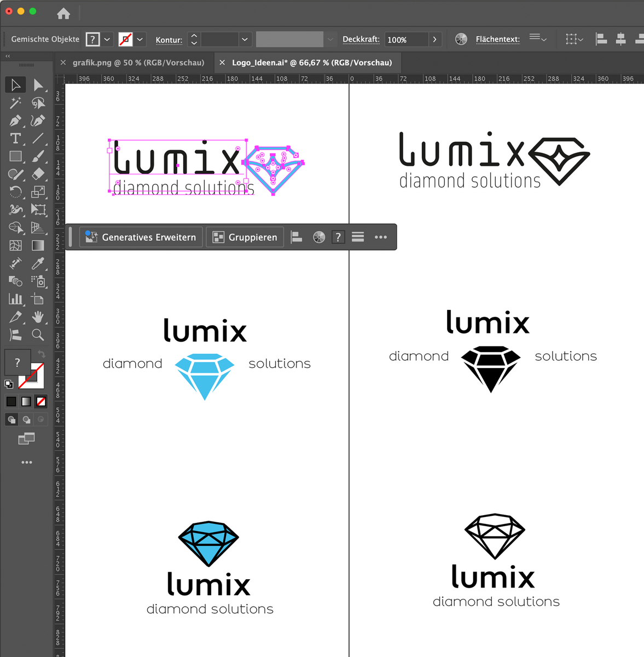Open the stroke color dropdown arrow
Image resolution: width=644 pixels, height=657 pixels.
click(140, 39)
